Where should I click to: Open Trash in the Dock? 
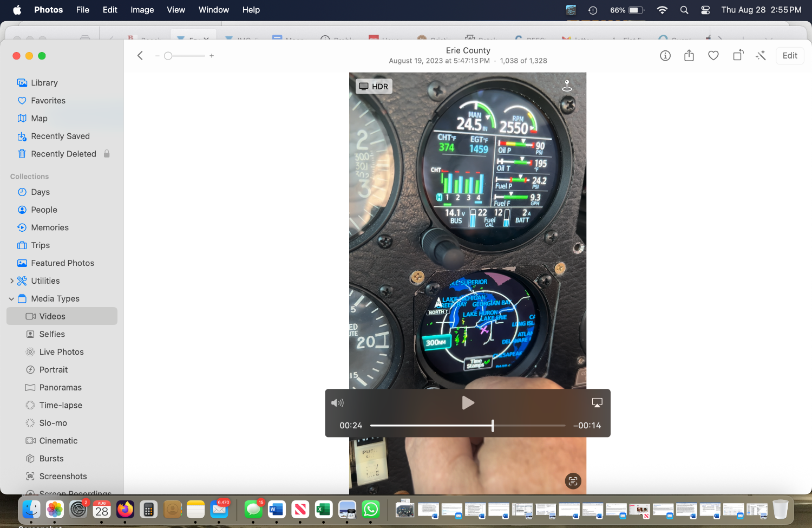coord(780,510)
